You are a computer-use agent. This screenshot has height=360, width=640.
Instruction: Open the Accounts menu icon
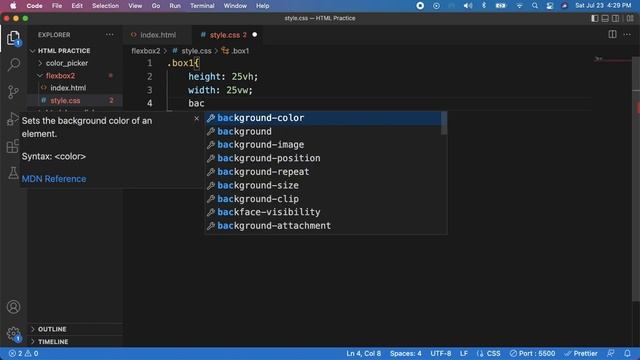[13, 307]
